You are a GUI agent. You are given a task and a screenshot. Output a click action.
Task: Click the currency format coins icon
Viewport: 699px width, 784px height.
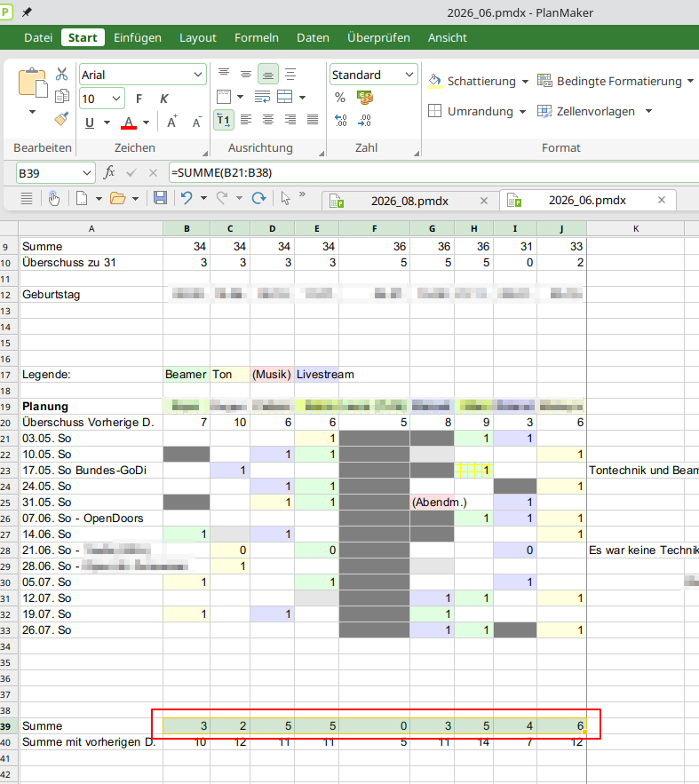[x=365, y=98]
